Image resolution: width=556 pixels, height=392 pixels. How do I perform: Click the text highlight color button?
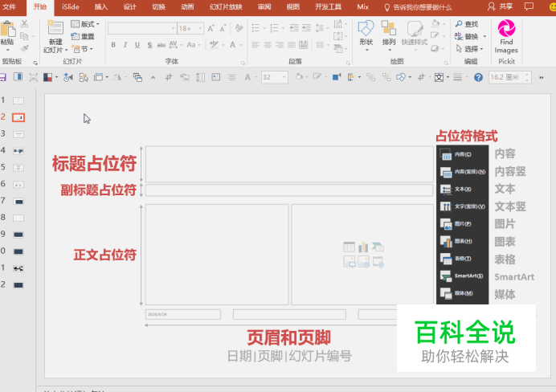coord(214,45)
